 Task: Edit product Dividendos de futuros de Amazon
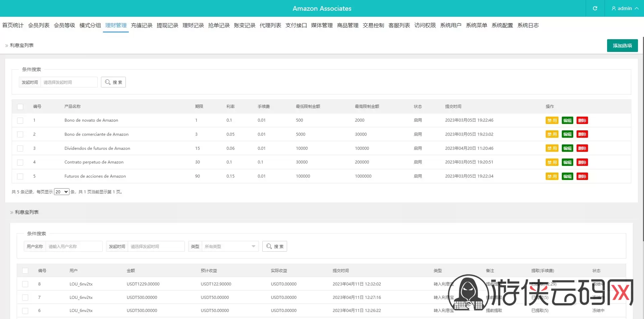click(568, 148)
